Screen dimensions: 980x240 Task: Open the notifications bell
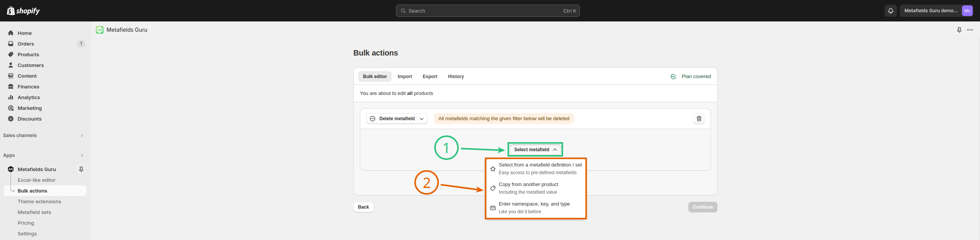click(891, 11)
